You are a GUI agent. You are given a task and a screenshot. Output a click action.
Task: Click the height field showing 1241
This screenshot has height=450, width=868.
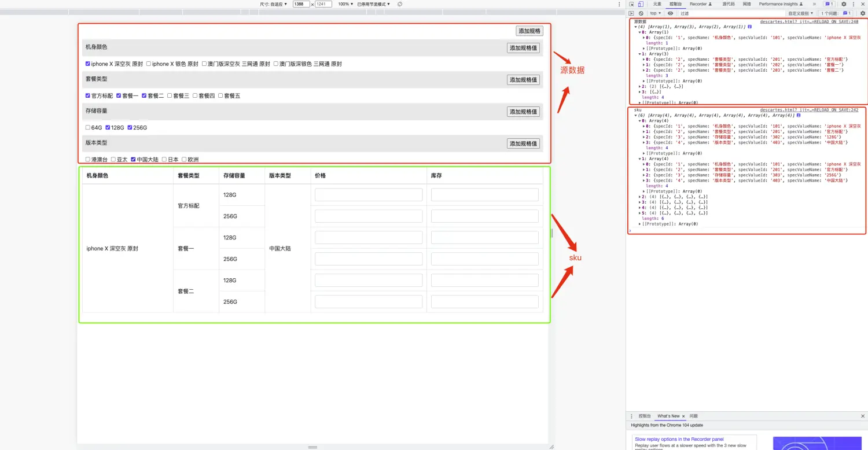point(323,4)
